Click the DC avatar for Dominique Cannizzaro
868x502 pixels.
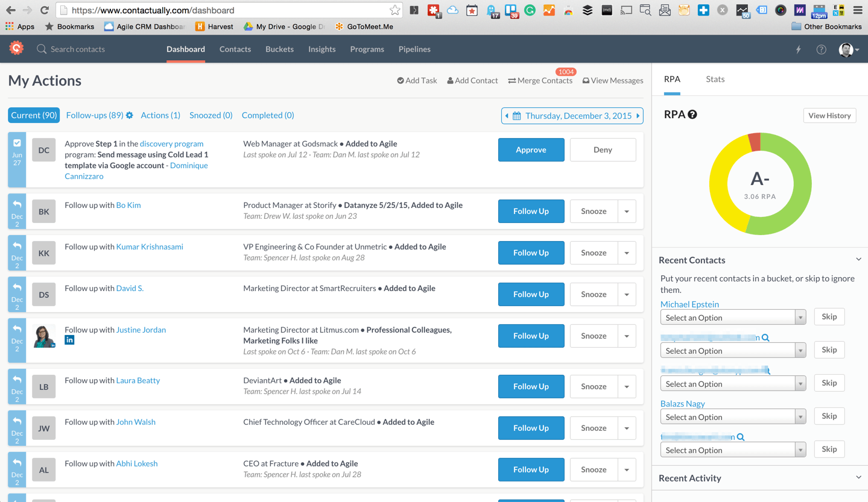[44, 150]
